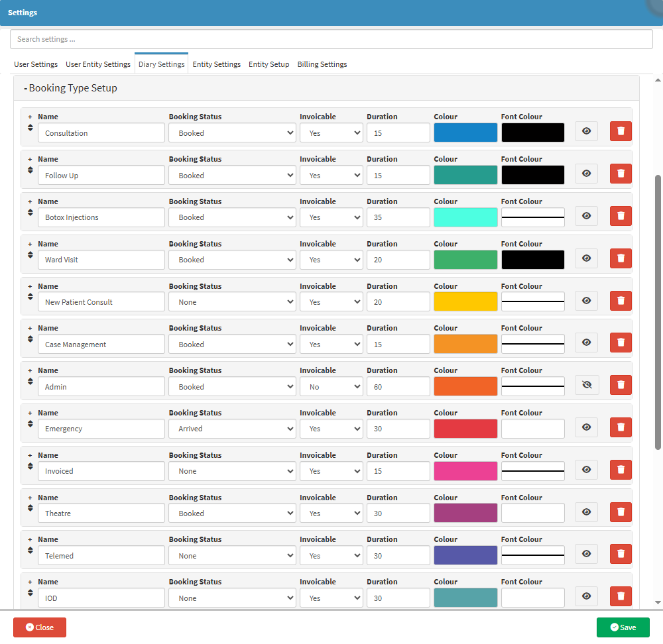The image size is (663, 644).
Task: Toggle visibility of Consultation booking type
Action: [586, 131]
